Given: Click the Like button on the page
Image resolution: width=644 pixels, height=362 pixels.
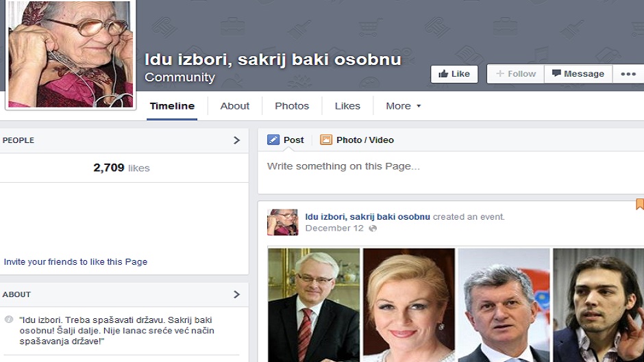Looking at the screenshot, I should click(x=454, y=75).
